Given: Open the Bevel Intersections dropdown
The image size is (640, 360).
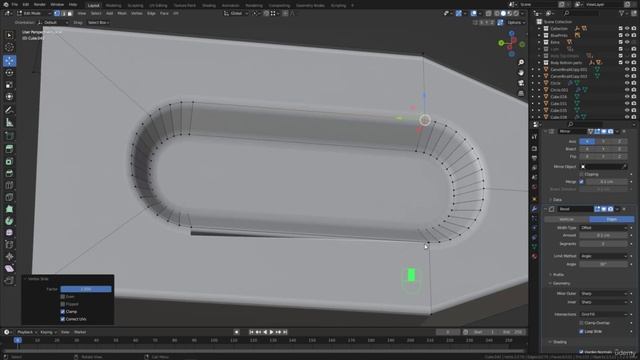Looking at the screenshot, I should tap(603, 314).
